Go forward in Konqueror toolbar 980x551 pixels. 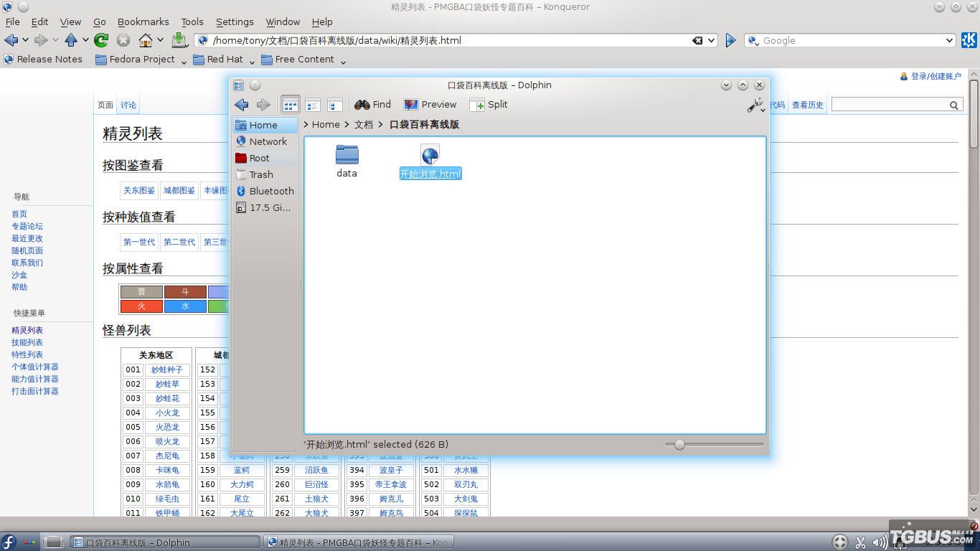click(x=41, y=40)
